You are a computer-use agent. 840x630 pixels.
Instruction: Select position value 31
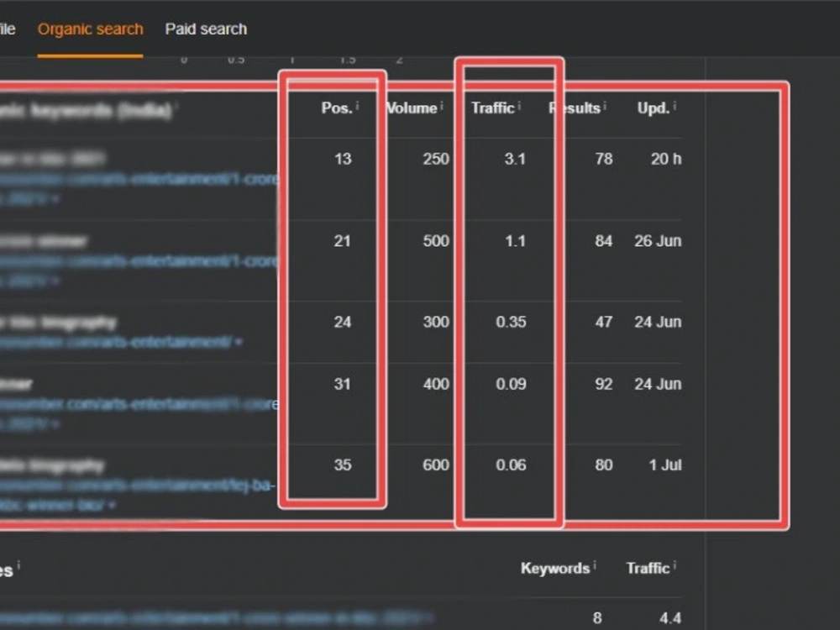[x=343, y=384]
